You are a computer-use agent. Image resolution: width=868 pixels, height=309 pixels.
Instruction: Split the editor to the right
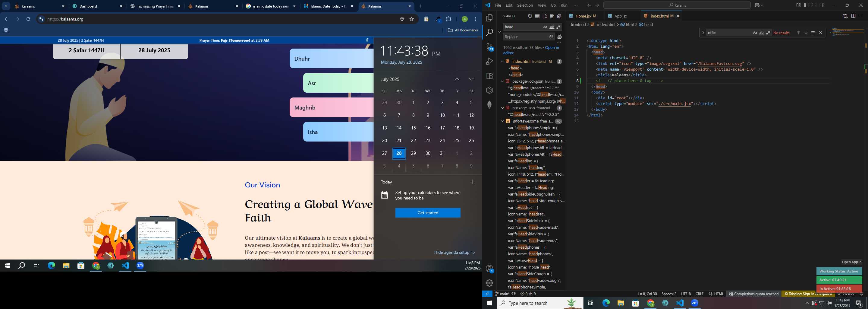[853, 16]
